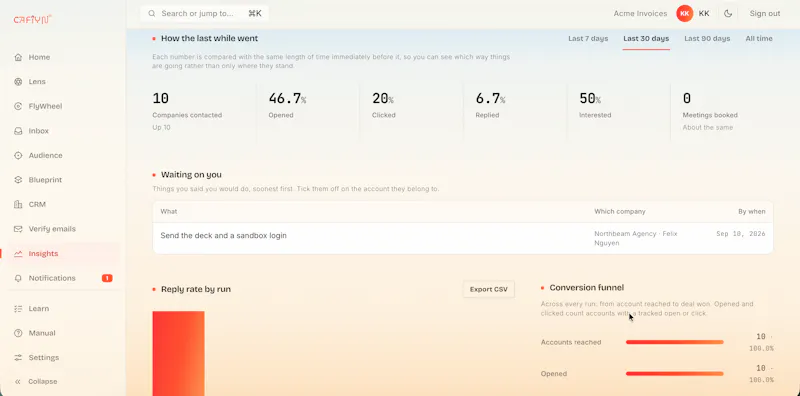Click the search magnifier icon
800x396 pixels.
coord(152,14)
